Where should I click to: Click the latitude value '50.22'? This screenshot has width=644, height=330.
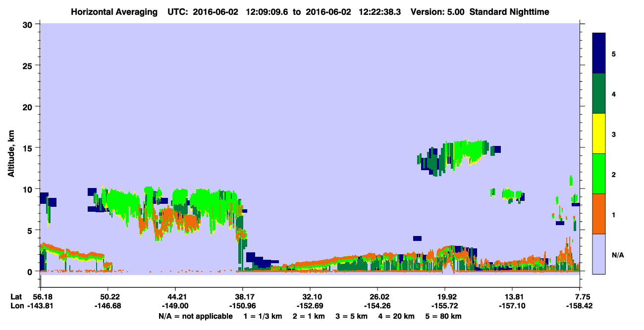(107, 297)
